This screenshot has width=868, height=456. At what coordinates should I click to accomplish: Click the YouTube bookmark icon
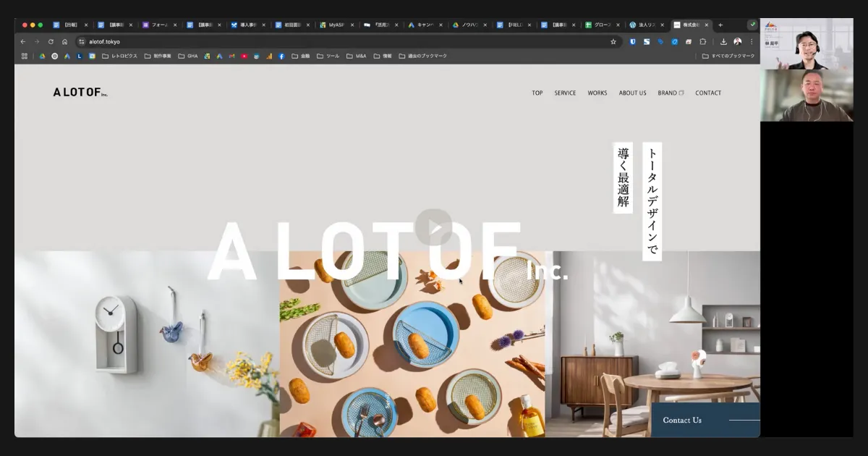point(244,56)
